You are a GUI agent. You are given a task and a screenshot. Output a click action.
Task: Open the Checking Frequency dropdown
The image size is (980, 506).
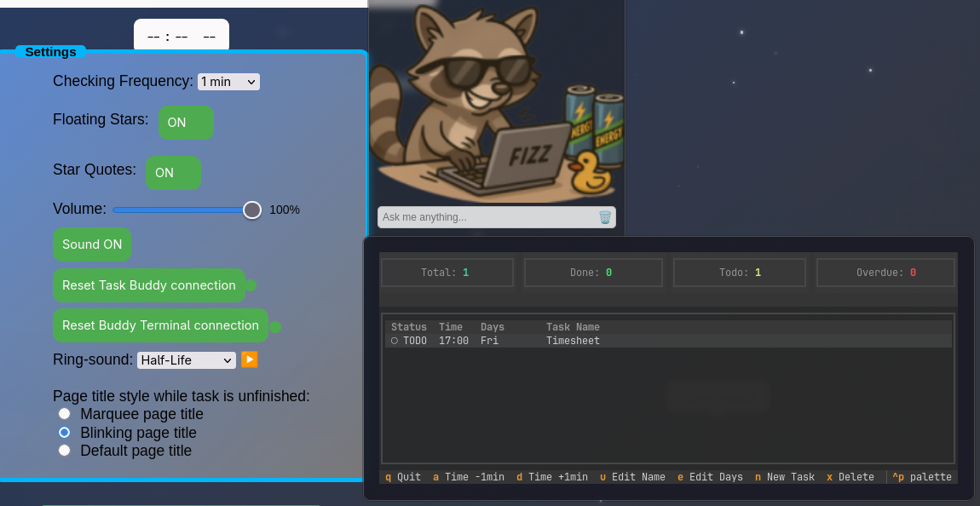tap(228, 82)
